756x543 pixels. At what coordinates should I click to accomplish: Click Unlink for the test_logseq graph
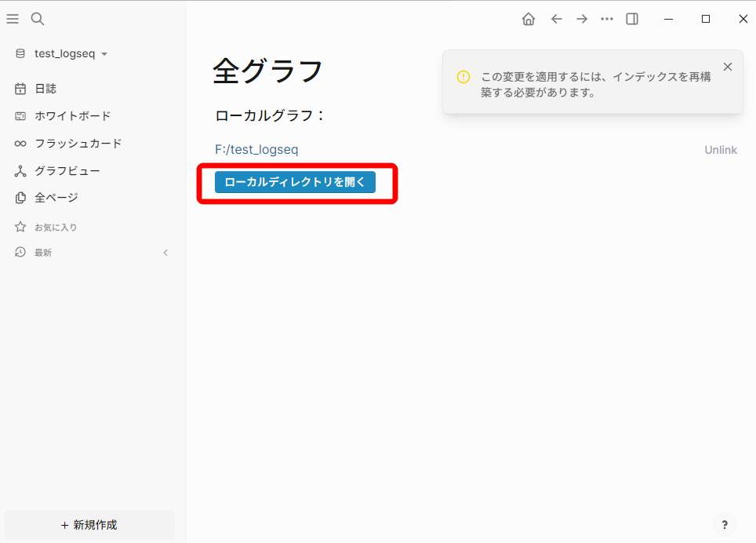click(721, 150)
